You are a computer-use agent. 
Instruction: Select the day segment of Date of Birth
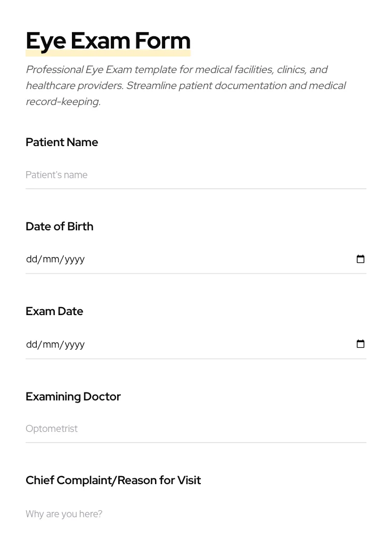(x=31, y=260)
